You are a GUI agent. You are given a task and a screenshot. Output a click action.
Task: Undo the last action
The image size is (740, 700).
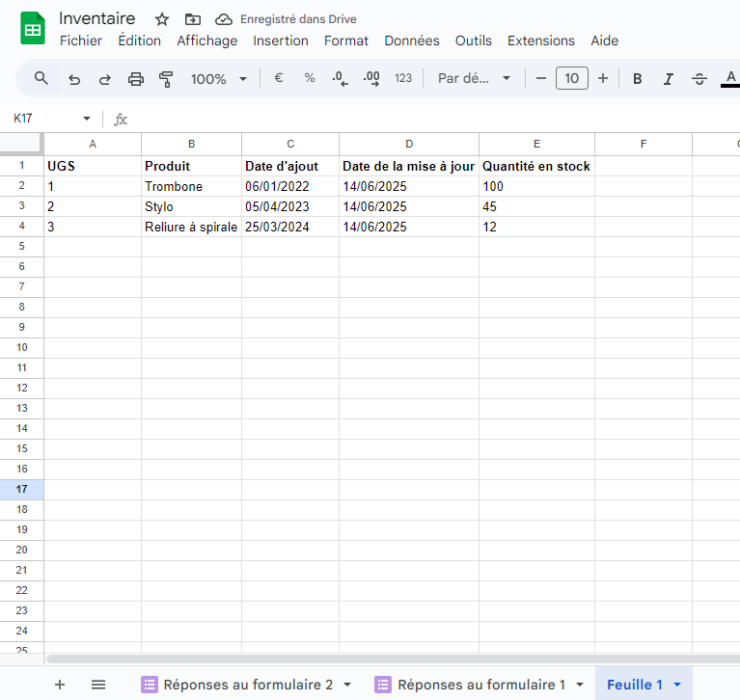coord(74,79)
